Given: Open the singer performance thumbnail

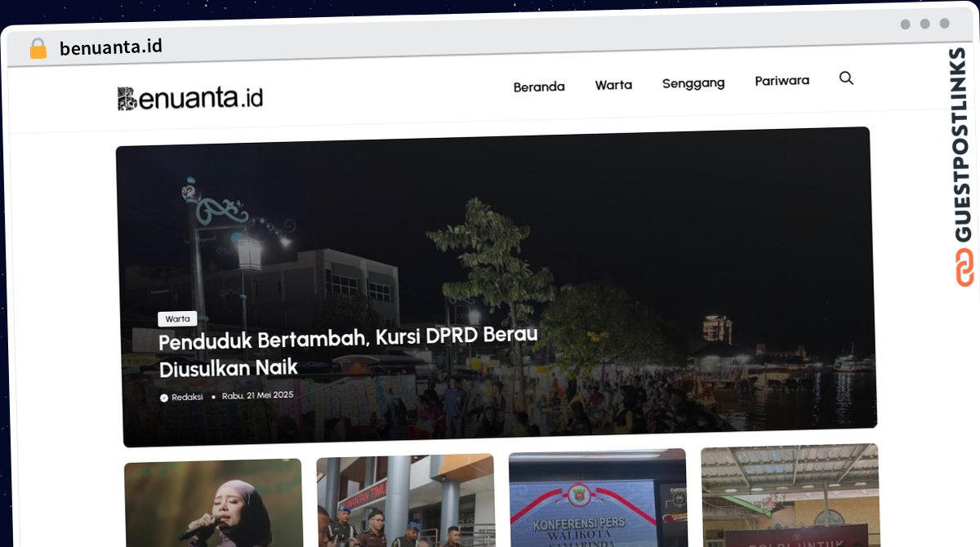Looking at the screenshot, I should click(212, 504).
